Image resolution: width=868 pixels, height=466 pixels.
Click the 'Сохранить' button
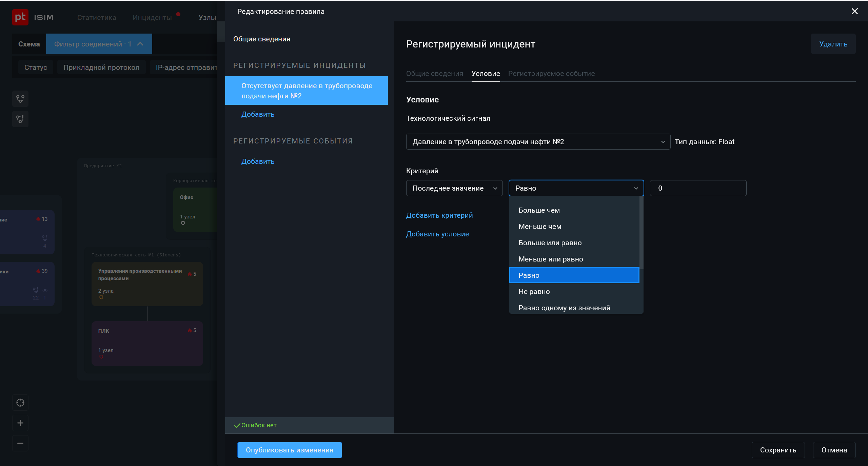coord(778,450)
